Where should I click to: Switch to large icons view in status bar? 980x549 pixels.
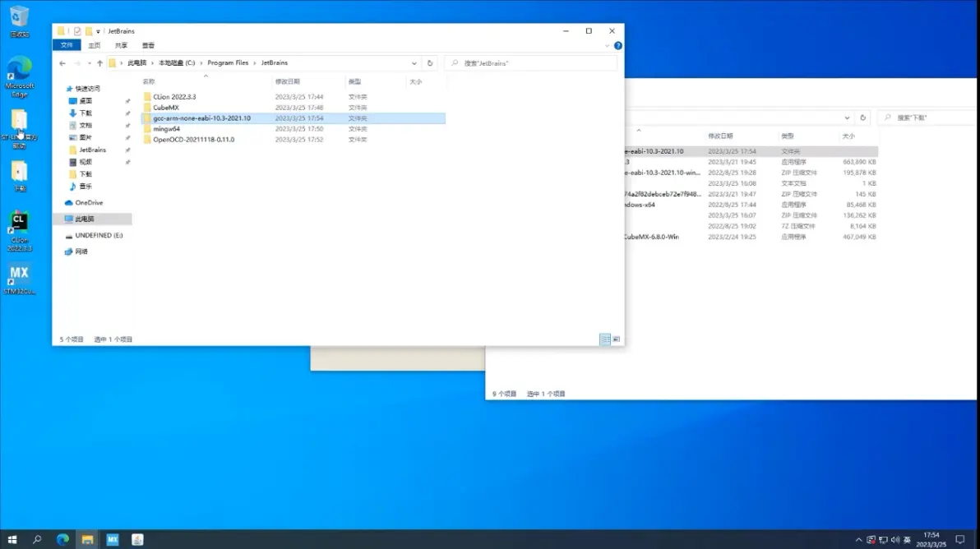tap(617, 339)
